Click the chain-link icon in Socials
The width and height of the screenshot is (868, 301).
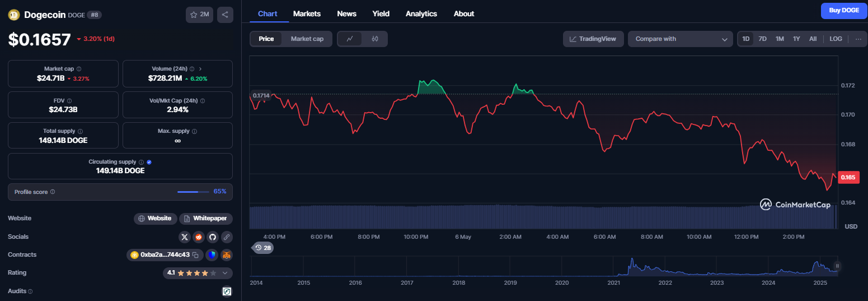click(227, 237)
